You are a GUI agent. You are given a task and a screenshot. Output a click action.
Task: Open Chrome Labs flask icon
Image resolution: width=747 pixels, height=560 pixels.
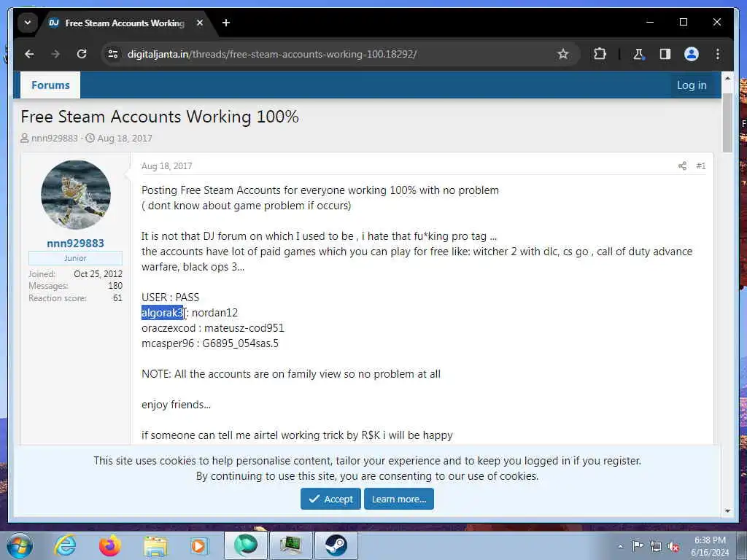pyautogui.click(x=638, y=54)
